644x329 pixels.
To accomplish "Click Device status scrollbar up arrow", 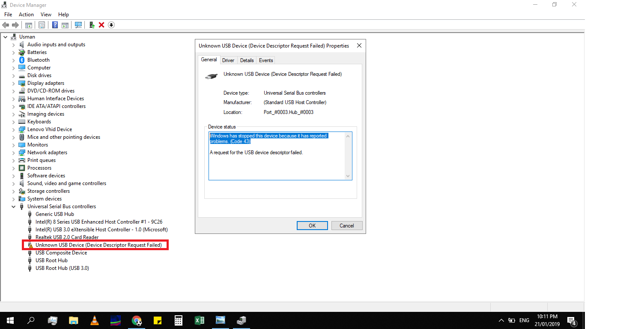I will coord(348,136).
